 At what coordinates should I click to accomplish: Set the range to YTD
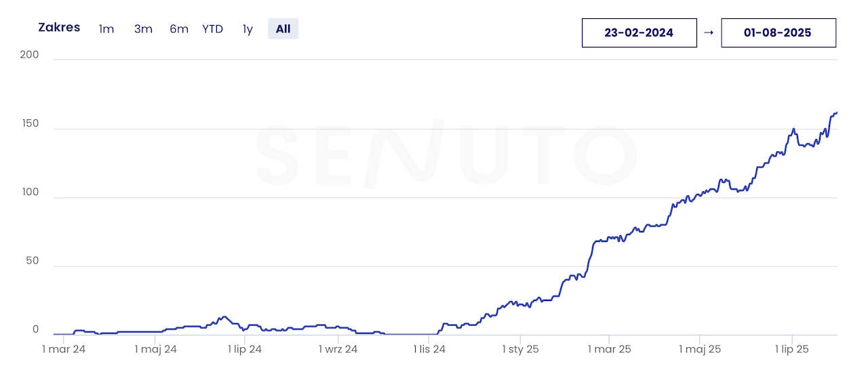(x=212, y=29)
